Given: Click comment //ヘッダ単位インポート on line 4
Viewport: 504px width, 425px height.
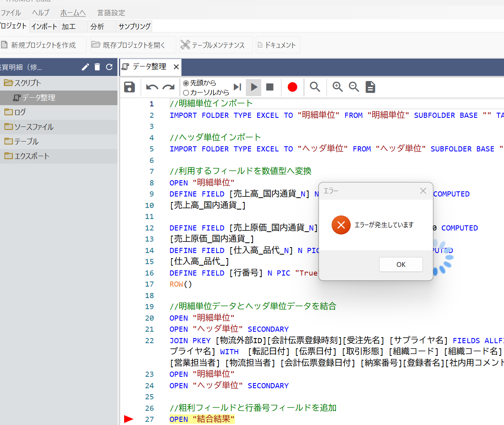Looking at the screenshot, I should click(215, 138).
